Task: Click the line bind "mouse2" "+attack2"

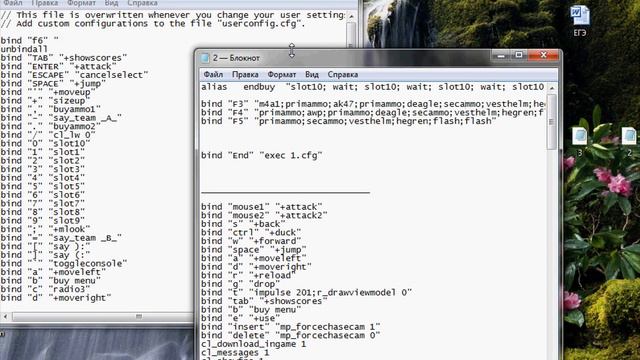Action: click(264, 216)
